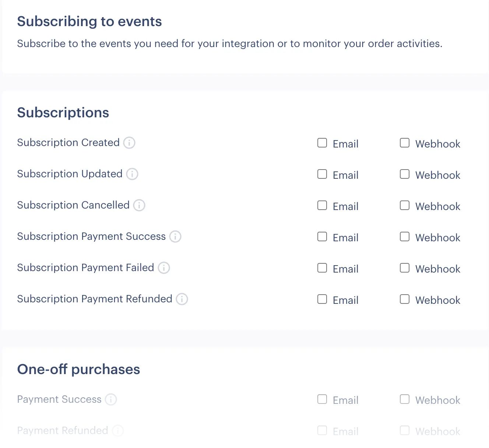489x448 pixels.
Task: View info for Subscription Payment Success
Action: 176,237
